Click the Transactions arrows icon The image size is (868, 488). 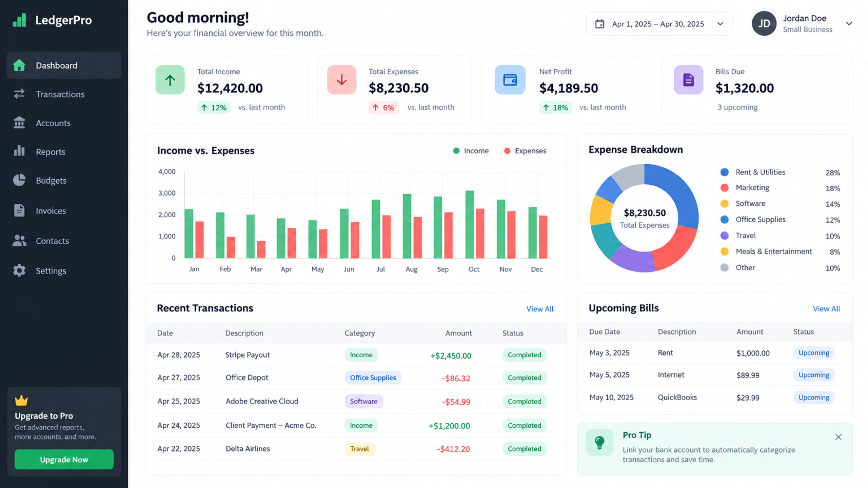pos(19,94)
